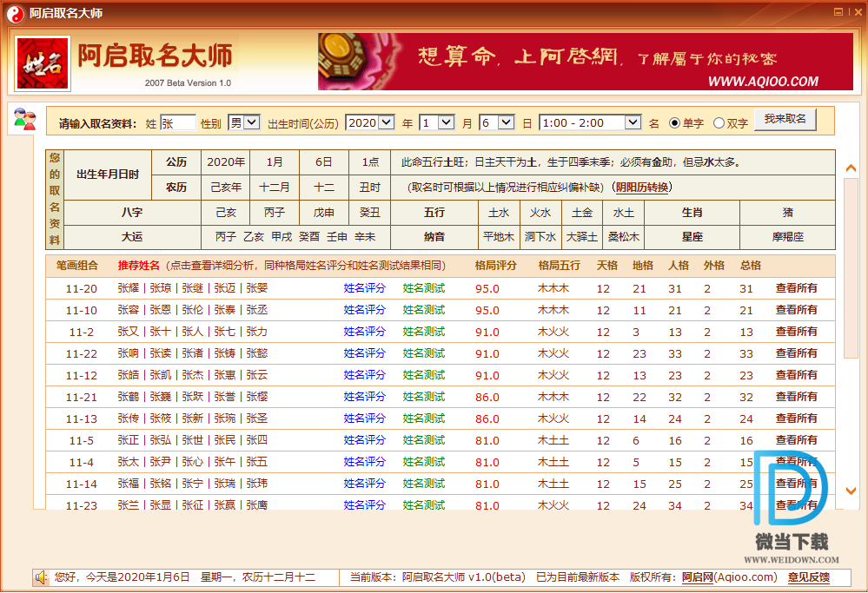
Task: Open 姓名测试 for the 11-14 row
Action: tap(423, 484)
